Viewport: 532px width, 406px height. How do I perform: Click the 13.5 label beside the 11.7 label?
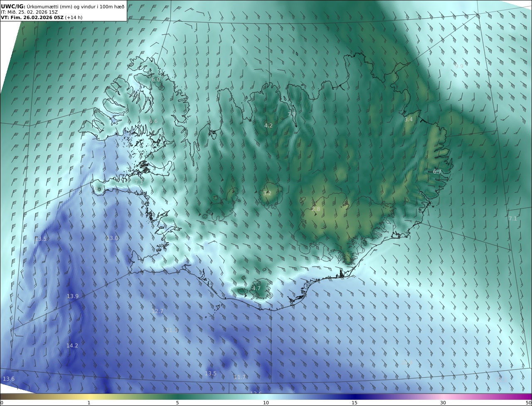211,373
